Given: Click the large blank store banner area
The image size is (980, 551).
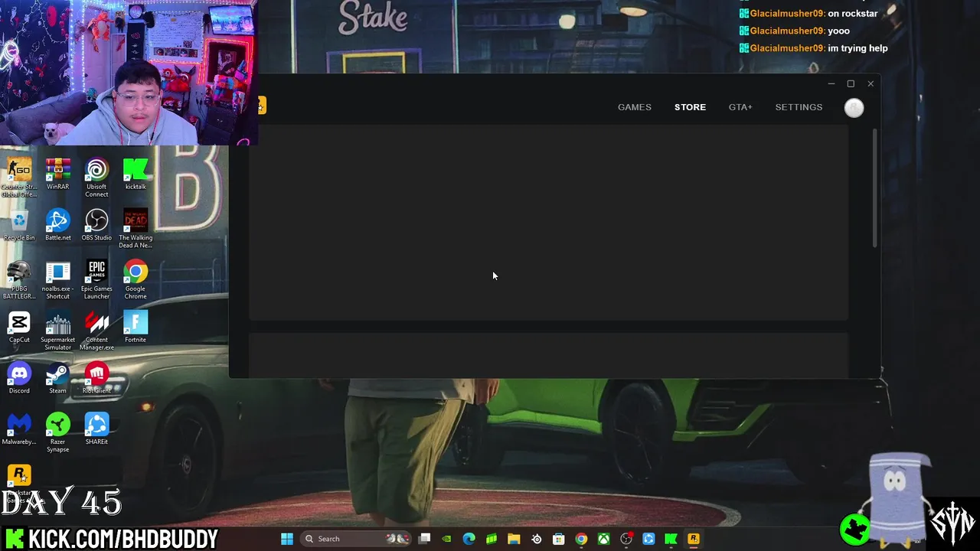Looking at the screenshot, I should [548, 222].
